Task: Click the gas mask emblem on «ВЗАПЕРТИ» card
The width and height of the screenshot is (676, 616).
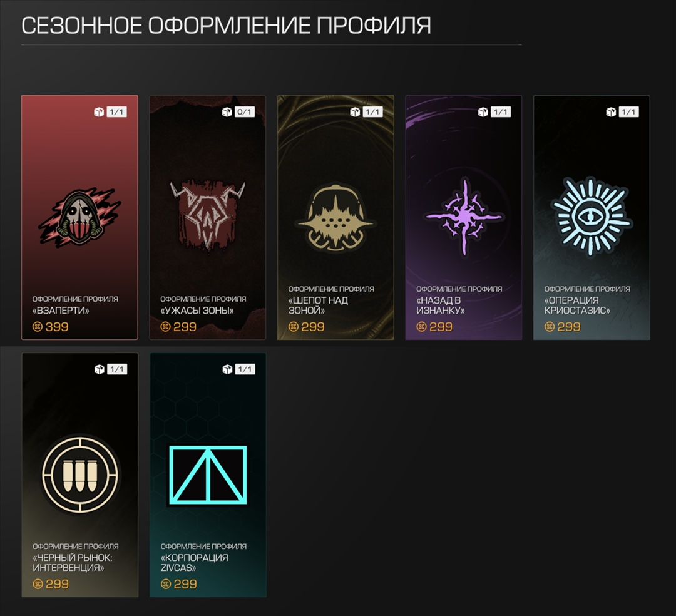Action: click(x=79, y=217)
